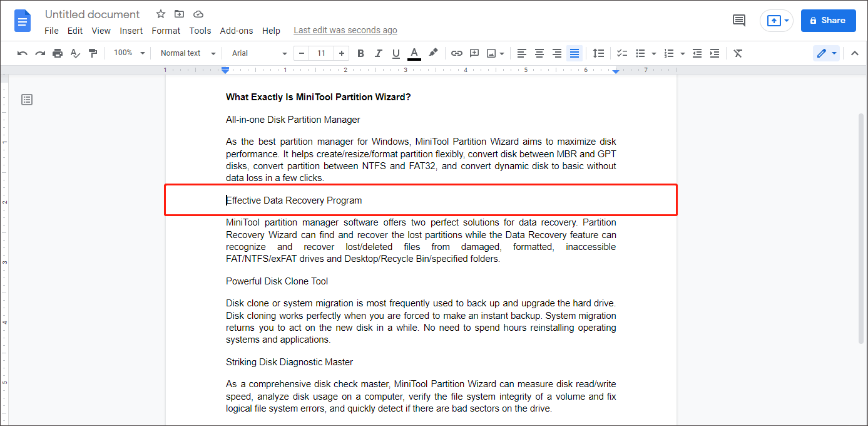Set left text alignment
The image size is (868, 426).
click(x=522, y=53)
